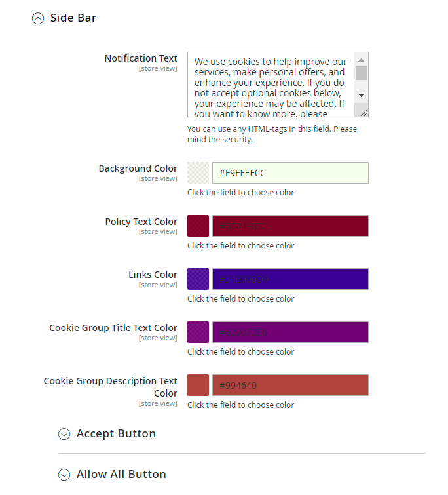Expand the Allow All Button section icon

coord(64,475)
